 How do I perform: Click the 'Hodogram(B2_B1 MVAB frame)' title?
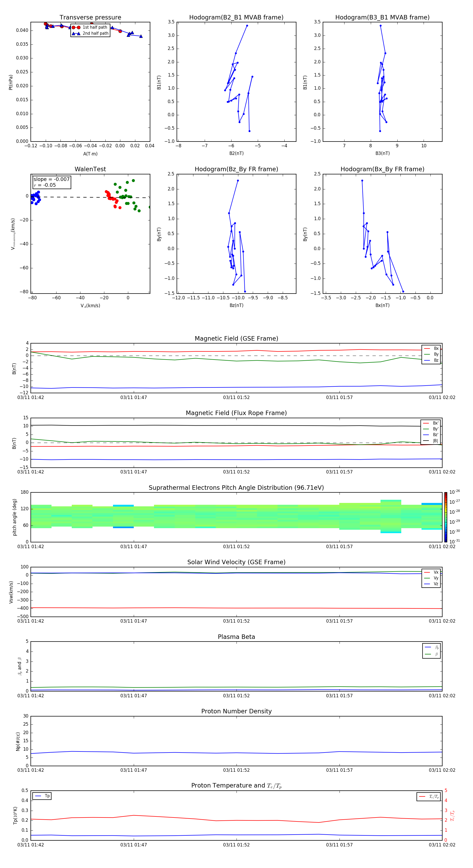click(236, 18)
